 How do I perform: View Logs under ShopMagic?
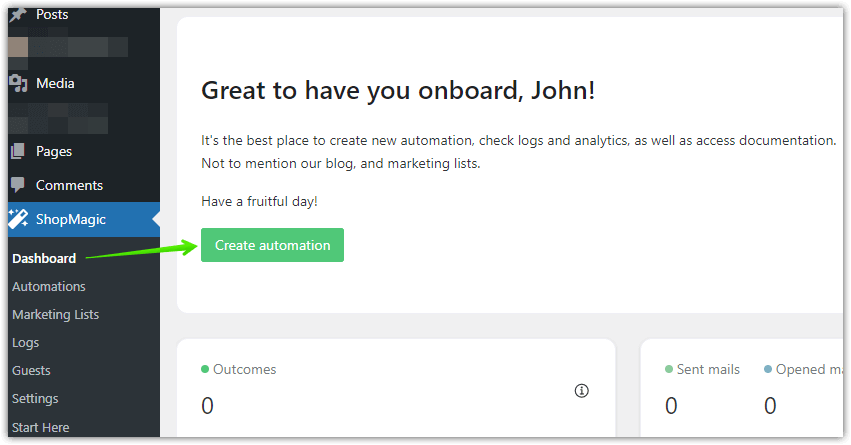click(26, 343)
